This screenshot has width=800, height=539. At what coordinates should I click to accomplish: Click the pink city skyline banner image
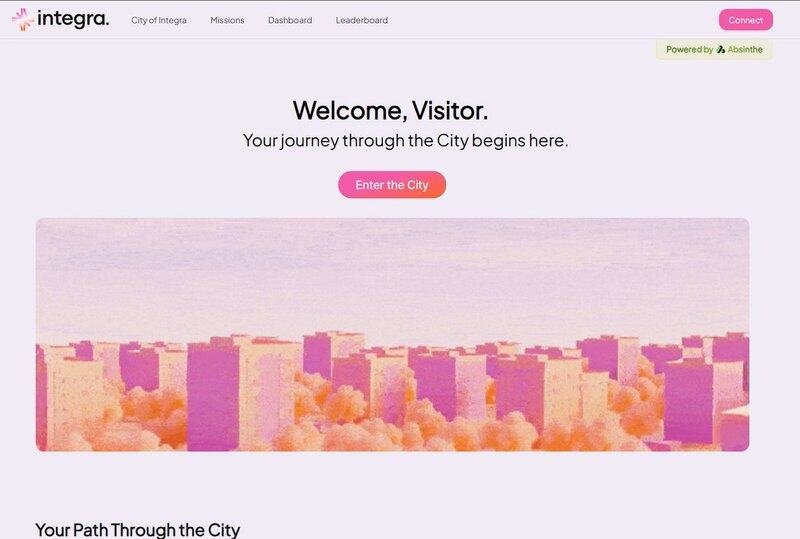point(392,335)
